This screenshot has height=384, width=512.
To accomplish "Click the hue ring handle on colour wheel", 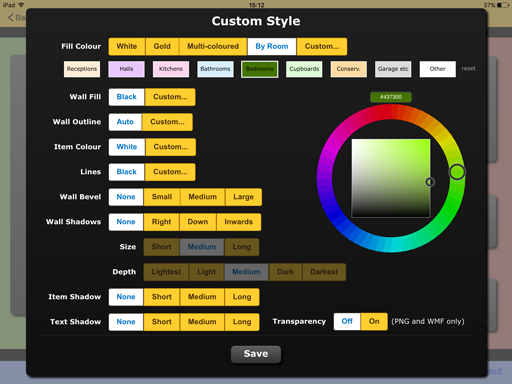I will pyautogui.click(x=457, y=172).
